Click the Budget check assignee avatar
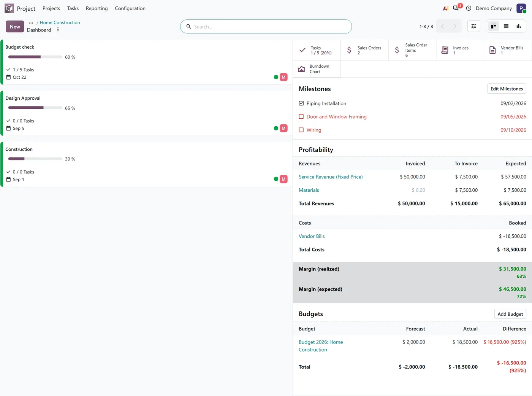The width and height of the screenshot is (532, 396). click(x=283, y=77)
